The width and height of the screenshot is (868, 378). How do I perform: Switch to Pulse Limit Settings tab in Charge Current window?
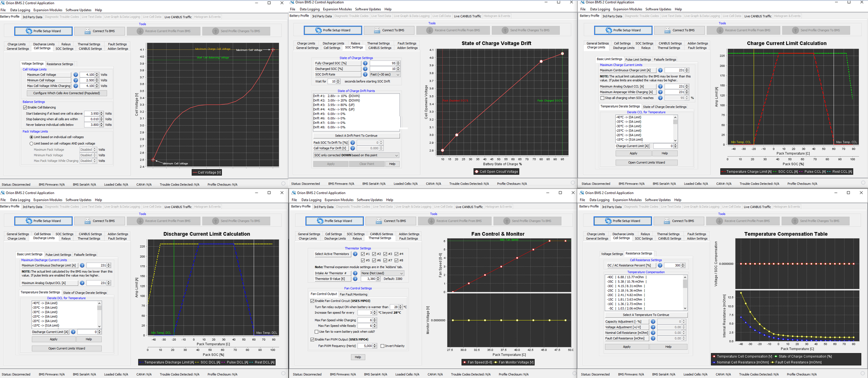coord(638,59)
